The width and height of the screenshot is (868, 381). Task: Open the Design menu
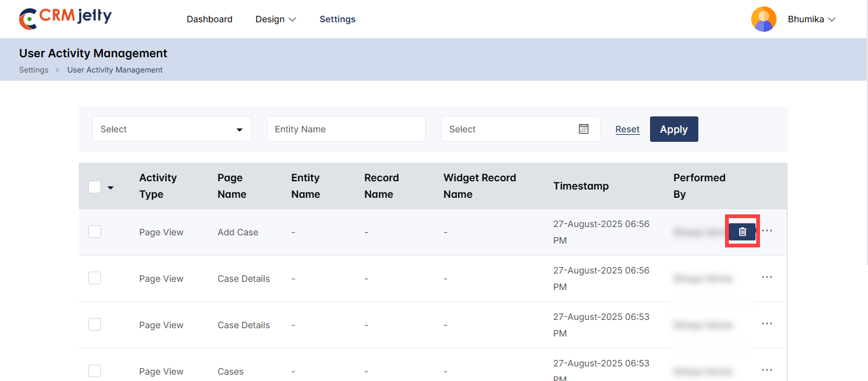276,19
